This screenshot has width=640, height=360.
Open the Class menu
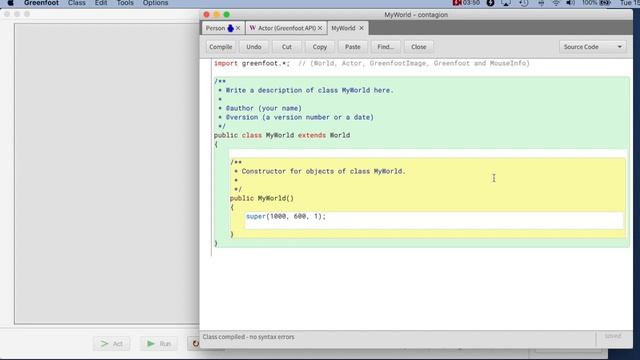(x=77, y=3)
